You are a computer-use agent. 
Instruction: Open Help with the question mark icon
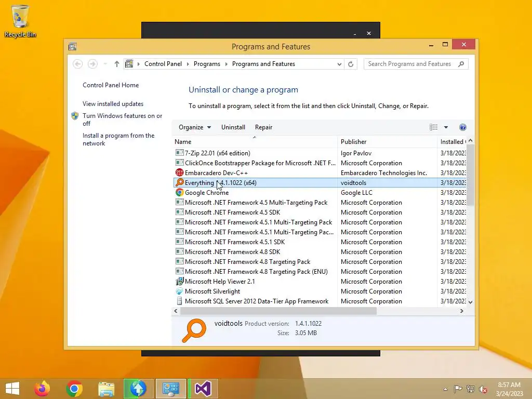[463, 127]
